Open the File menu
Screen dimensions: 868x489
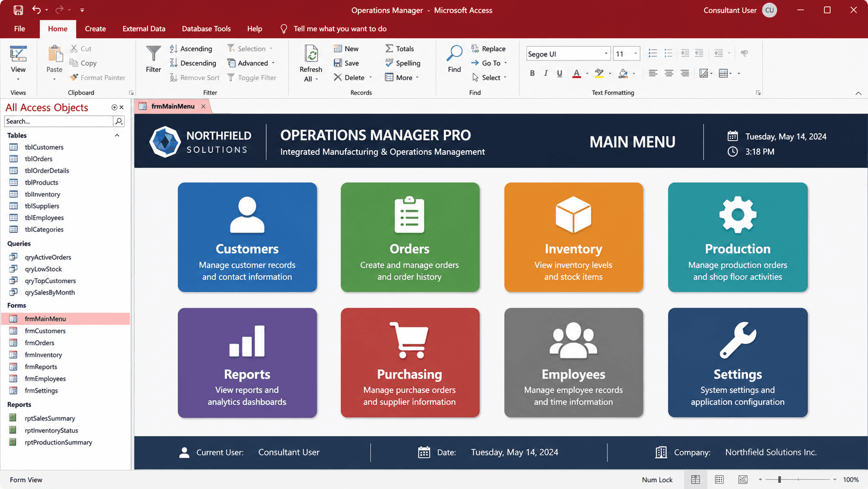[20, 29]
